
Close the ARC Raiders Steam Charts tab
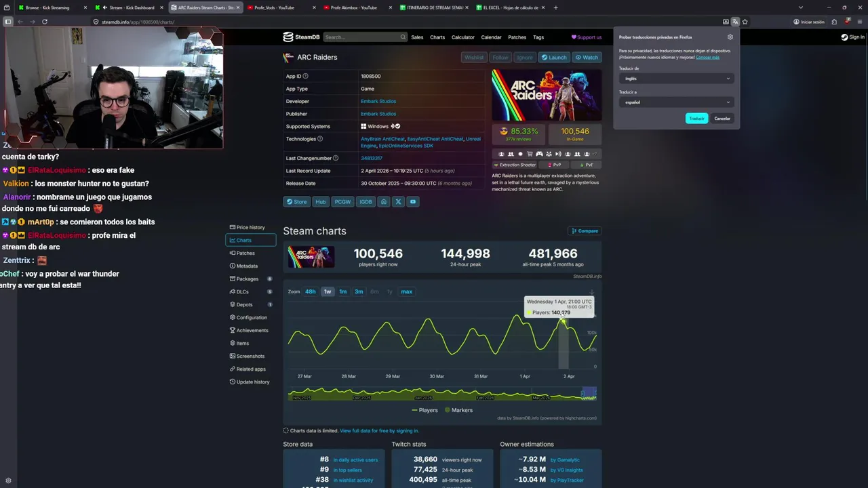tap(238, 7)
